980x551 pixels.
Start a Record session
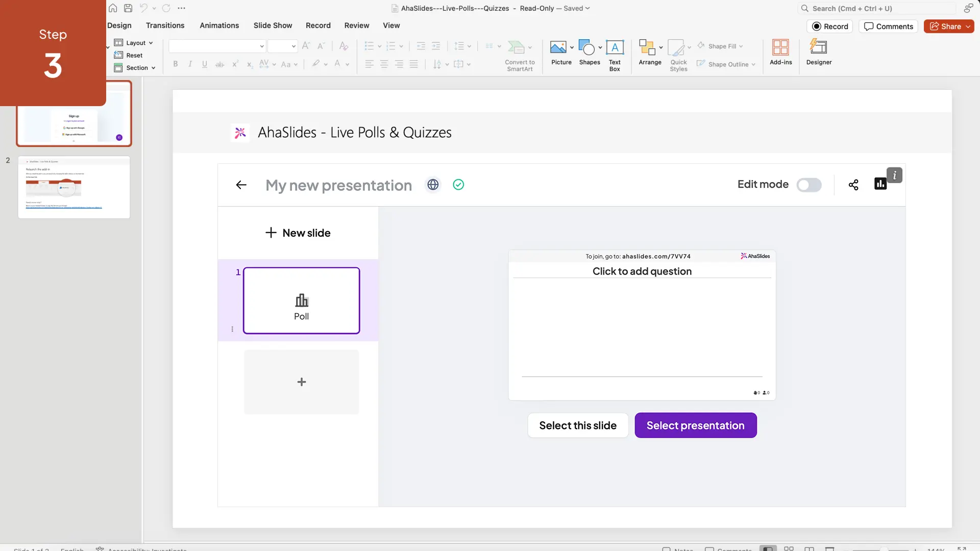coord(830,26)
